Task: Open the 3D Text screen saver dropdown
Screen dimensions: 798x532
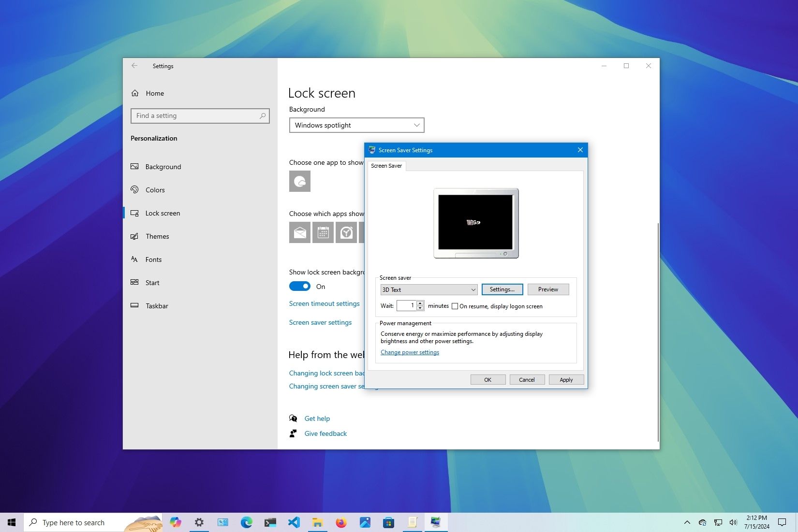Action: coord(428,289)
